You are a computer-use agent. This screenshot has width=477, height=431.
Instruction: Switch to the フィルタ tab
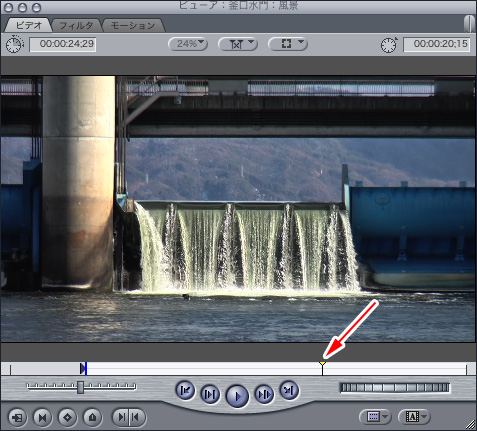[x=76, y=25]
